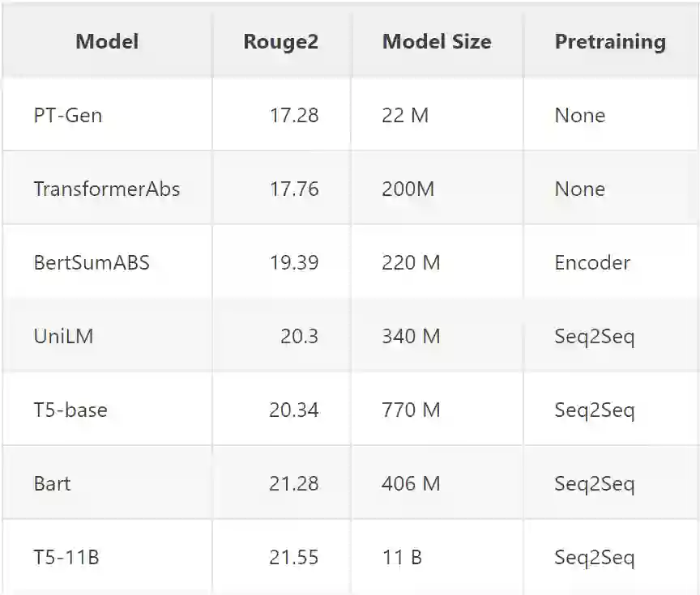Screen dimensions: 700x595
Task: Select the 21.55 Rouge2 score cell
Action: [x=294, y=557]
